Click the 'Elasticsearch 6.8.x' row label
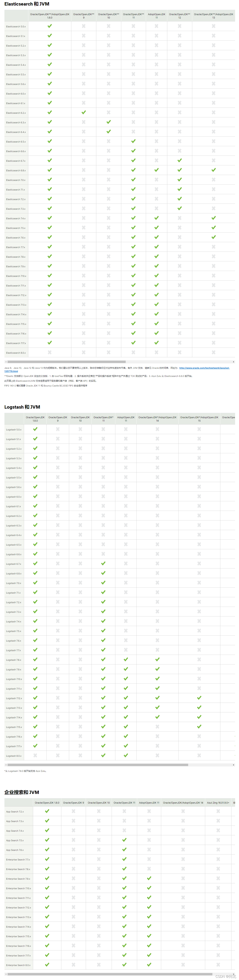 16,170
